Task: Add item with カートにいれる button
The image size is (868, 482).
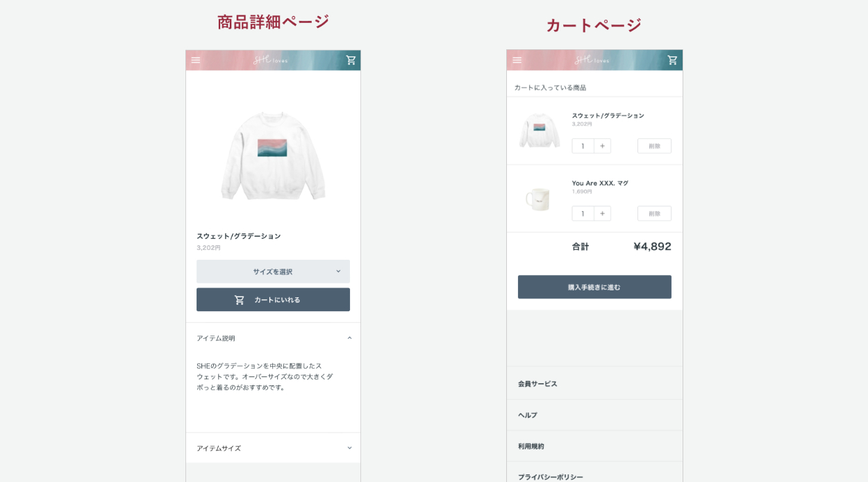Action: (x=273, y=300)
